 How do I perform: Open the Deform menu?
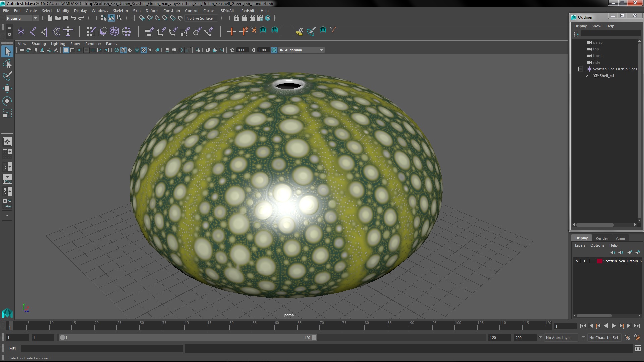pyautogui.click(x=152, y=11)
